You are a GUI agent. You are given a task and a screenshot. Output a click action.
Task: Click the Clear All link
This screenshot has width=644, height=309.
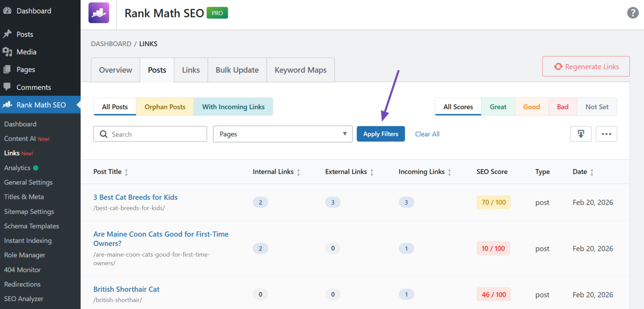(427, 134)
